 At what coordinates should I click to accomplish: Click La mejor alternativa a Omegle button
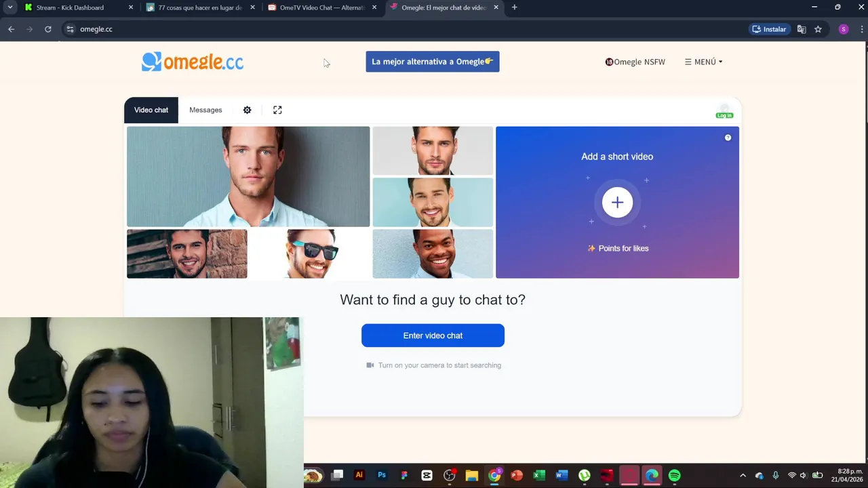(x=433, y=62)
